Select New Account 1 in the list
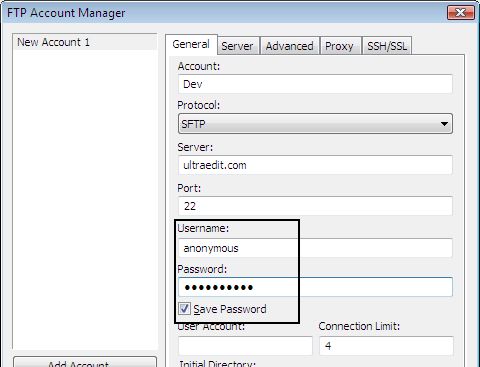This screenshot has width=480, height=367. pos(85,42)
